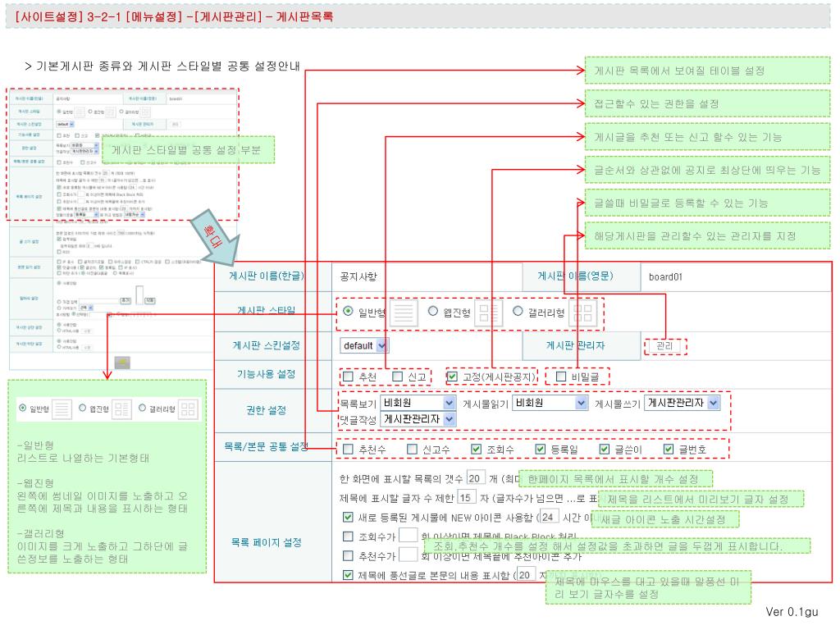Click the empty 추천수가 count field
Viewport: 840px width, 630px height.
pyautogui.click(x=409, y=555)
